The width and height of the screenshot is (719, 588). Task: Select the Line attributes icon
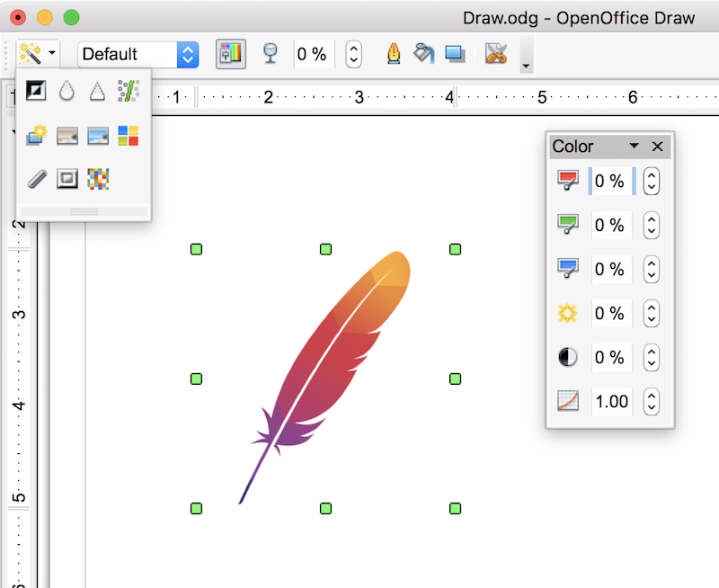[x=394, y=54]
